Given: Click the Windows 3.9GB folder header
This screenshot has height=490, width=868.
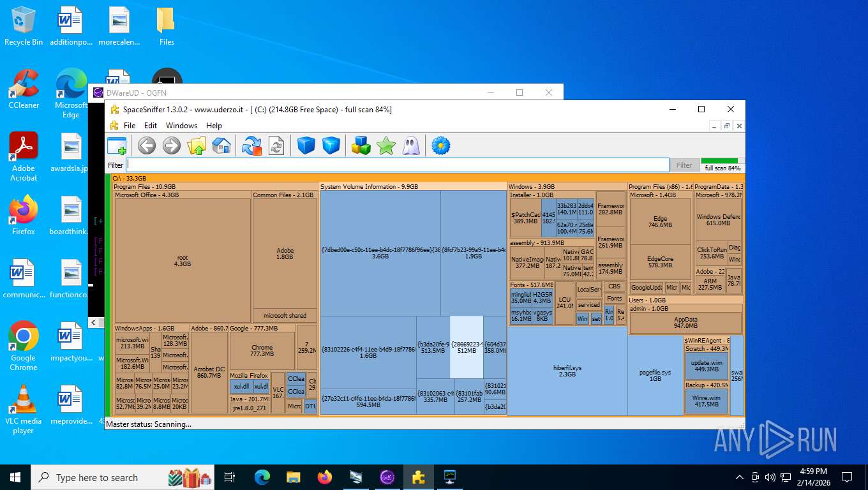Looking at the screenshot, I should click(567, 187).
